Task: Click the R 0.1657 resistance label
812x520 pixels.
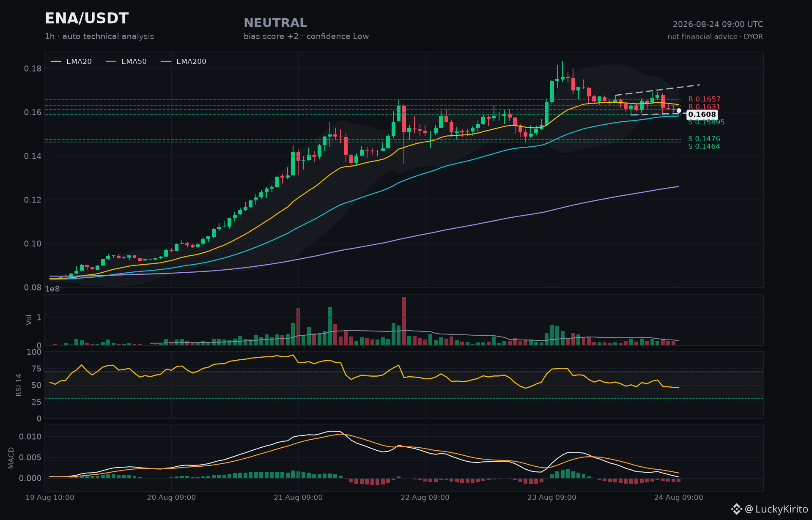Action: pos(704,99)
